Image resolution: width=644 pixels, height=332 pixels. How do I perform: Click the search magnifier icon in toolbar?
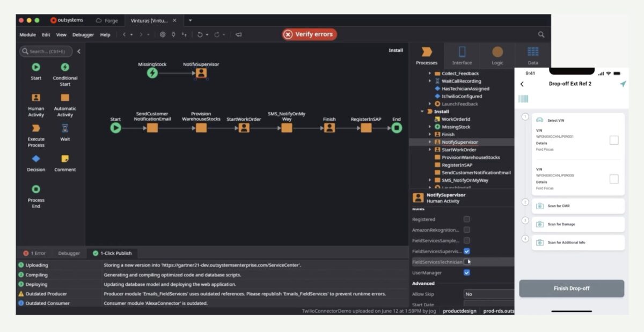point(541,35)
